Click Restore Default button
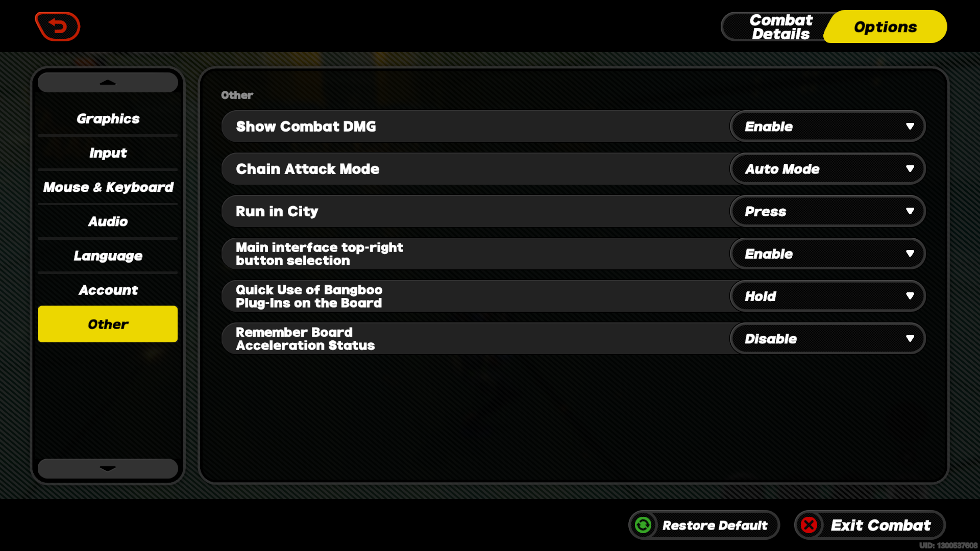The height and width of the screenshot is (551, 980). tap(703, 525)
